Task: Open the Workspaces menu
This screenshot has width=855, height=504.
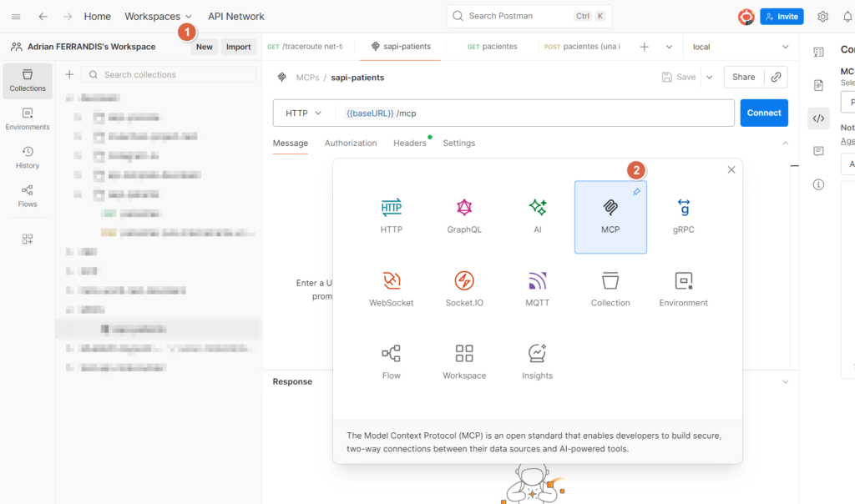Action: coord(158,17)
